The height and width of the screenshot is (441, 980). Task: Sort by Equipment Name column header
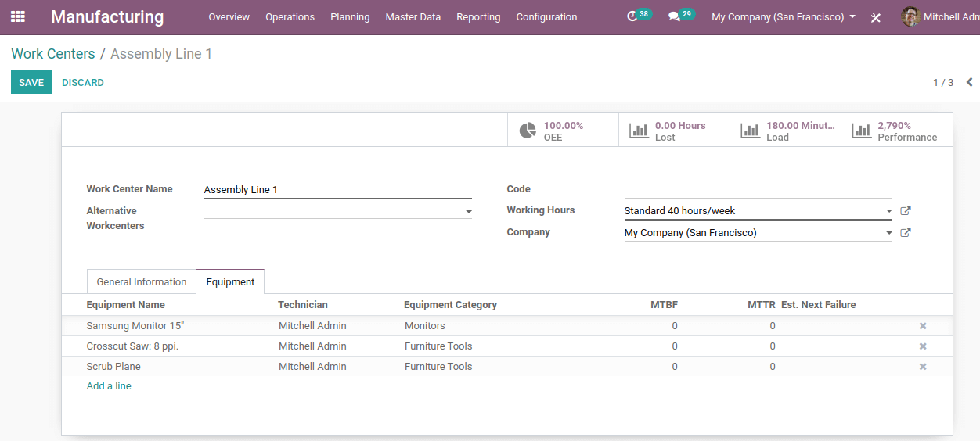[125, 305]
